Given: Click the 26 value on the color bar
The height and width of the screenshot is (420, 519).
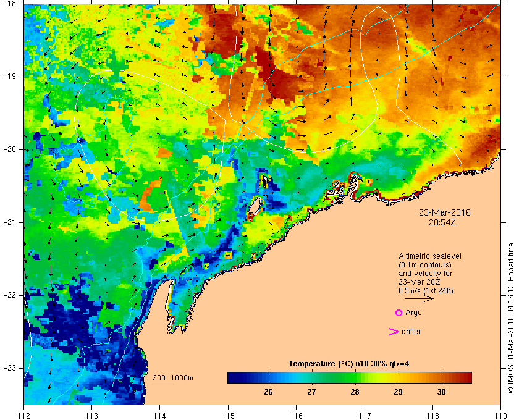Looking at the screenshot, I should point(268,392).
